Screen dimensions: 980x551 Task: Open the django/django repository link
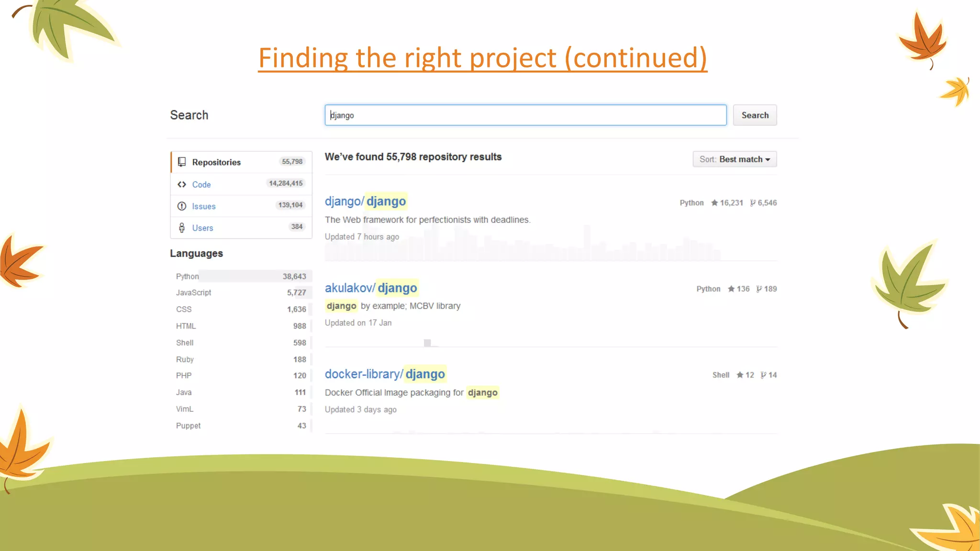365,201
